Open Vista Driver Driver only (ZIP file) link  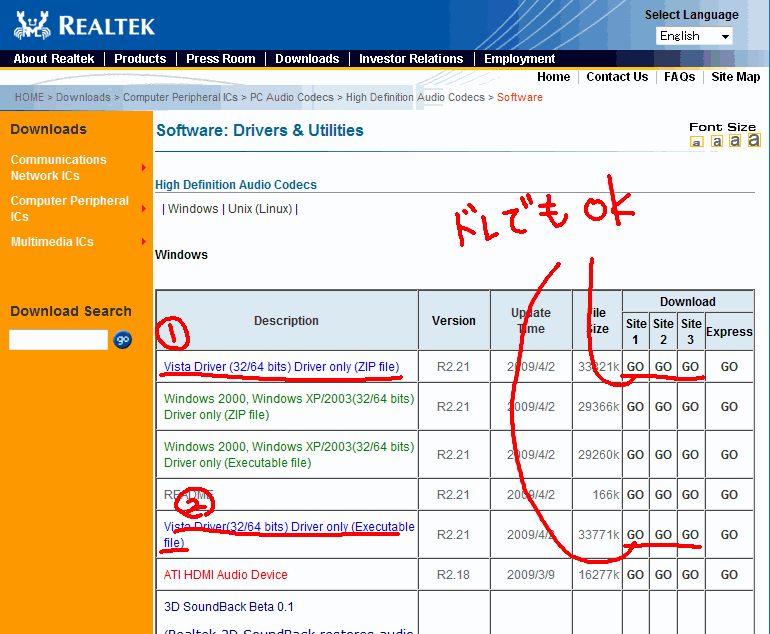click(281, 367)
